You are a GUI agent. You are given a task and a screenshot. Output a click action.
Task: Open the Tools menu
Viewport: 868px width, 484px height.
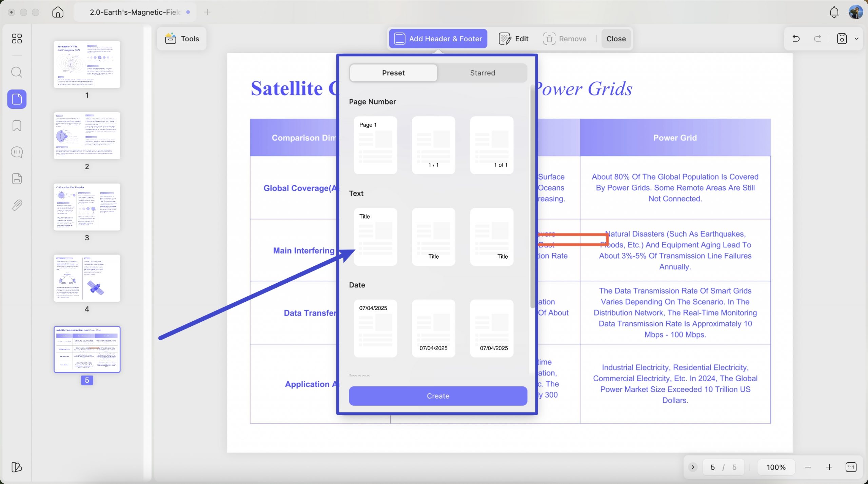(182, 39)
